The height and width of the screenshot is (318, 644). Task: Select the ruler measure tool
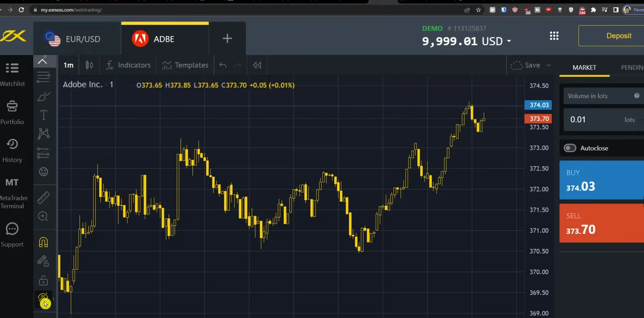43,197
